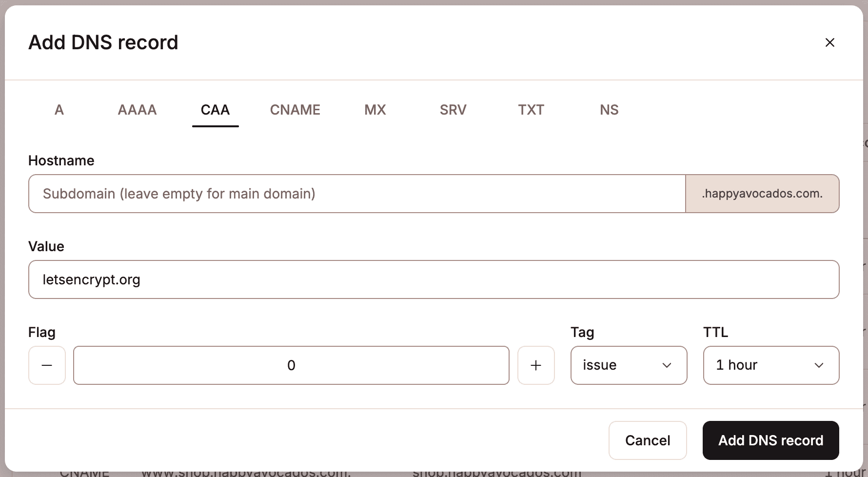Click the Add DNS record button

770,440
